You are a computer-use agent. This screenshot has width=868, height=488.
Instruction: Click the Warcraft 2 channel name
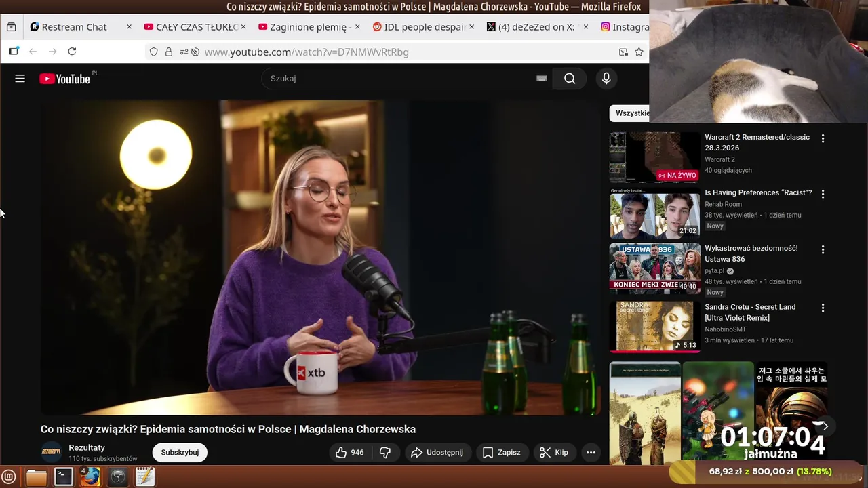click(x=719, y=159)
